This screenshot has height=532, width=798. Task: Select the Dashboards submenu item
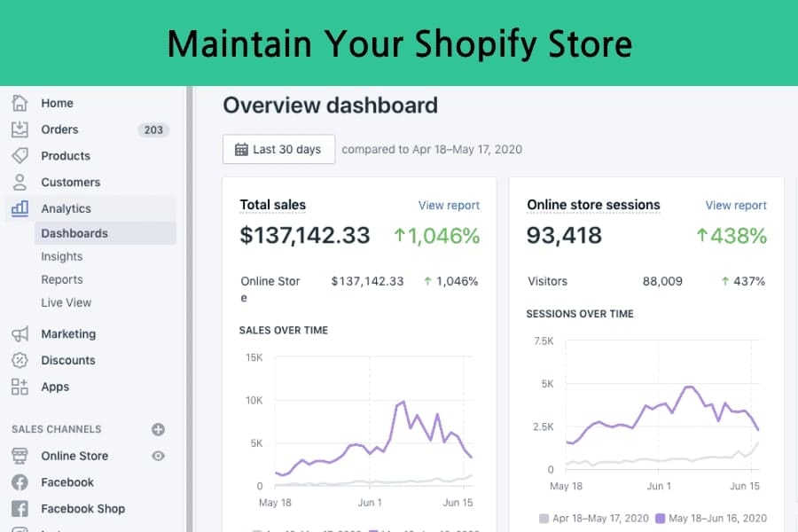tap(106, 233)
